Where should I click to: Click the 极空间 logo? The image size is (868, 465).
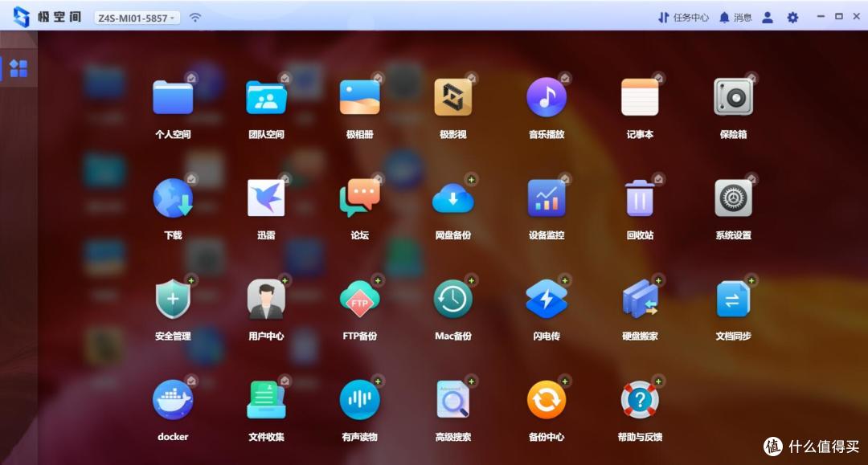(x=47, y=17)
